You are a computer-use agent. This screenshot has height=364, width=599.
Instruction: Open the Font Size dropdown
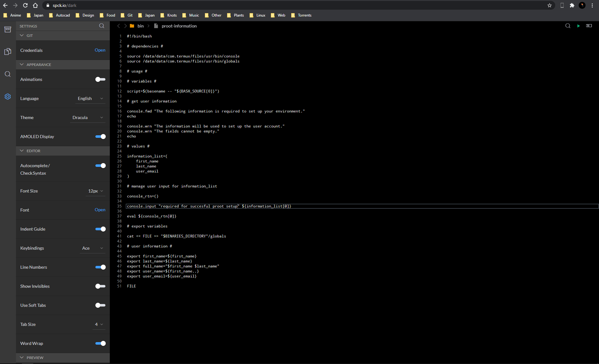(95, 191)
